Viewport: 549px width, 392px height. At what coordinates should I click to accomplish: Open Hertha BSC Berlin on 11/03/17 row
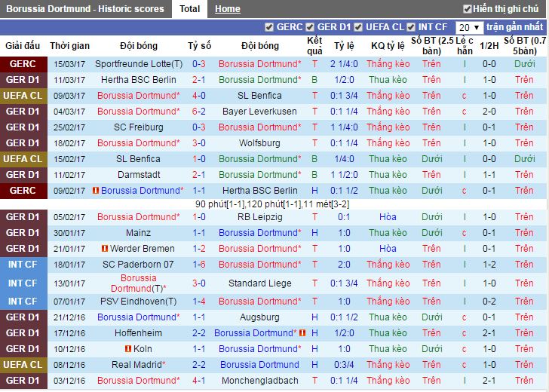(x=139, y=80)
